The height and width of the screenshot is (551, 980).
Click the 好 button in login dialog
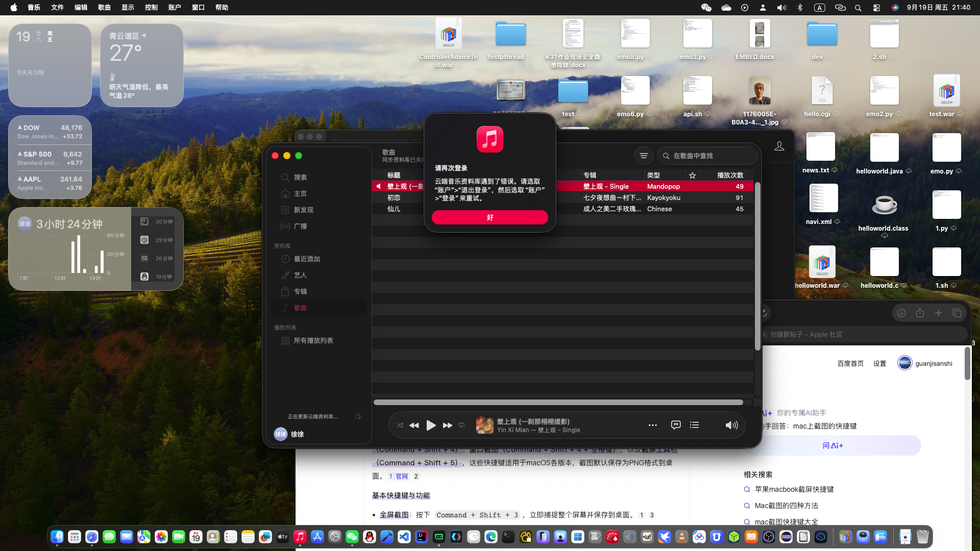tap(489, 217)
